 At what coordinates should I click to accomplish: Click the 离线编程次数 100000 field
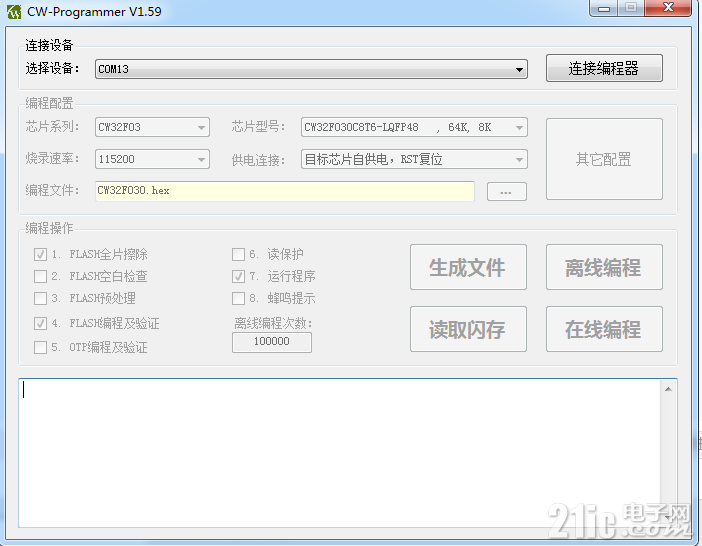point(272,342)
